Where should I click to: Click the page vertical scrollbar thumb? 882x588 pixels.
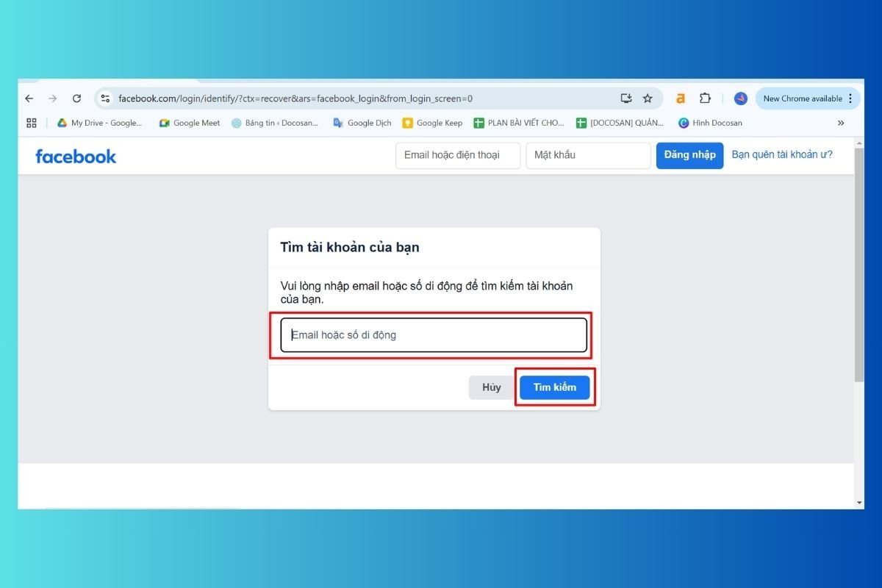point(859,265)
